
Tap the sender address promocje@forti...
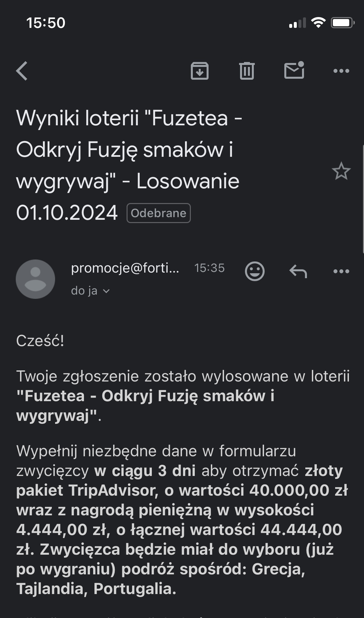coord(125,268)
